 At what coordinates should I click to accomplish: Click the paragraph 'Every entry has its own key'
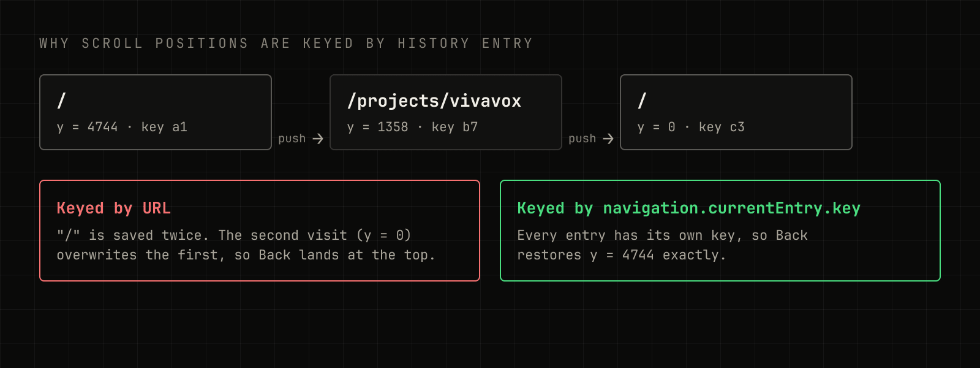tap(662, 245)
